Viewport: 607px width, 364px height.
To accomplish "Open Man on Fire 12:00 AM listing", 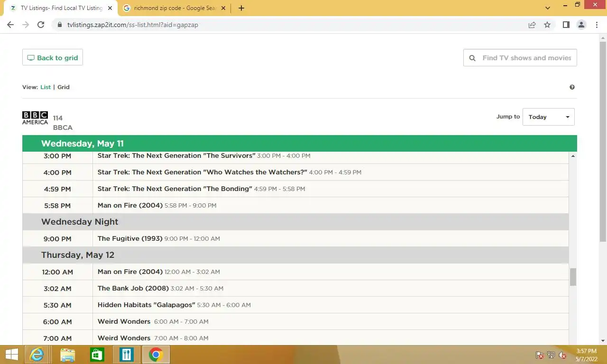I will pos(130,272).
